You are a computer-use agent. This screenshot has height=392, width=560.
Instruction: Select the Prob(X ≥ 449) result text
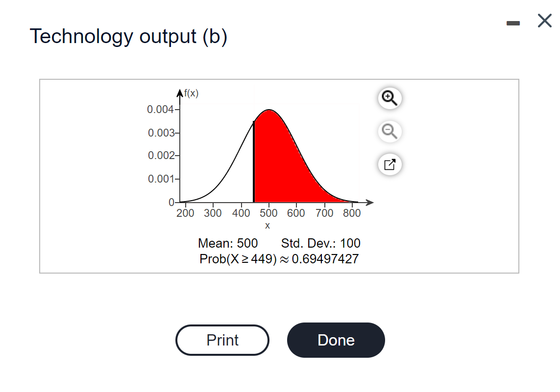(x=279, y=258)
